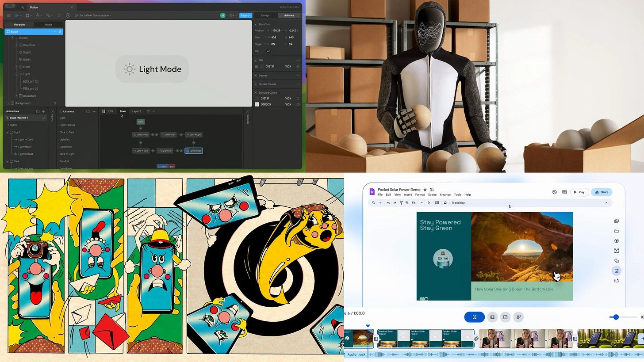Image resolution: width=644 pixels, height=362 pixels.
Task: Expand the [Background] artboard item in hierarchy
Action: click(x=8, y=103)
